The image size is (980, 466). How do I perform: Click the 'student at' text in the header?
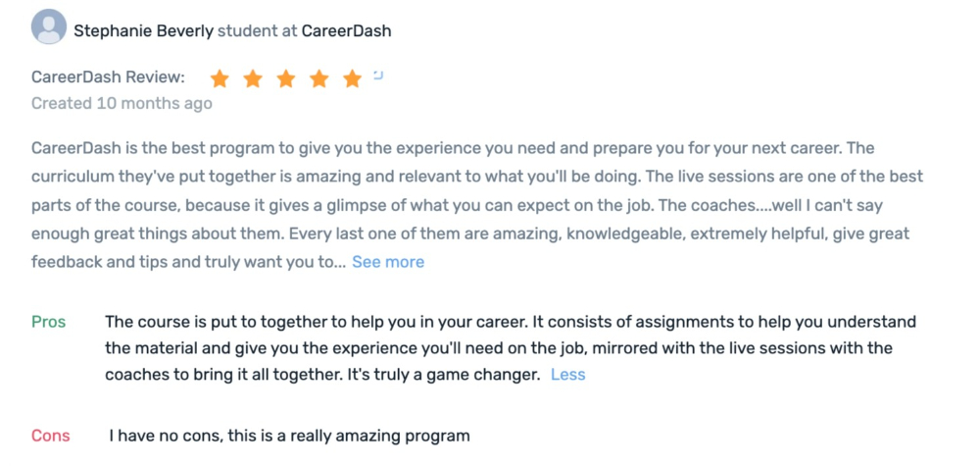(258, 30)
